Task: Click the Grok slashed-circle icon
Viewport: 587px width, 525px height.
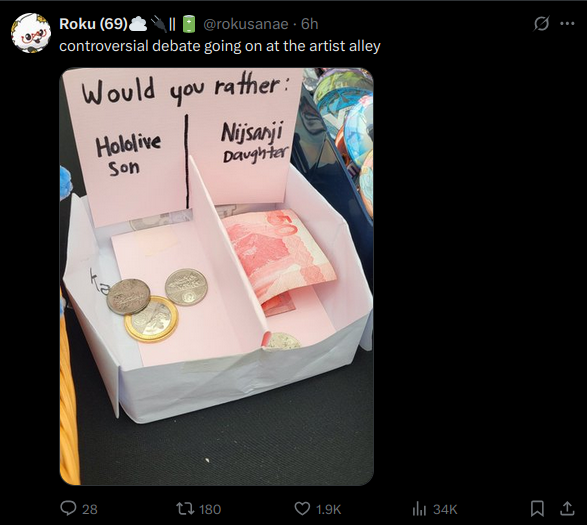Action: pos(541,24)
